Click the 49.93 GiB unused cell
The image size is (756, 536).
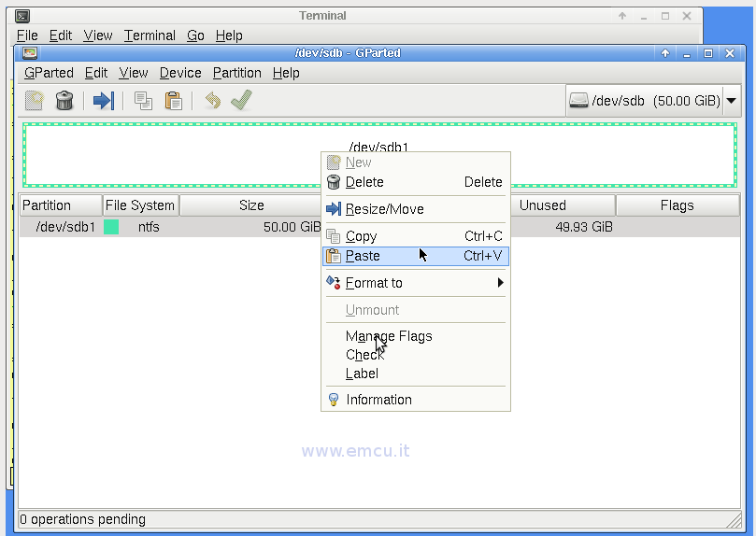tap(584, 227)
